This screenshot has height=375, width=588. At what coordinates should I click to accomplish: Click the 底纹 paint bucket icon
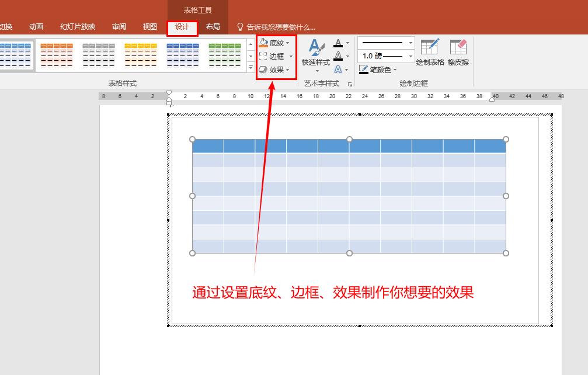[x=263, y=43]
